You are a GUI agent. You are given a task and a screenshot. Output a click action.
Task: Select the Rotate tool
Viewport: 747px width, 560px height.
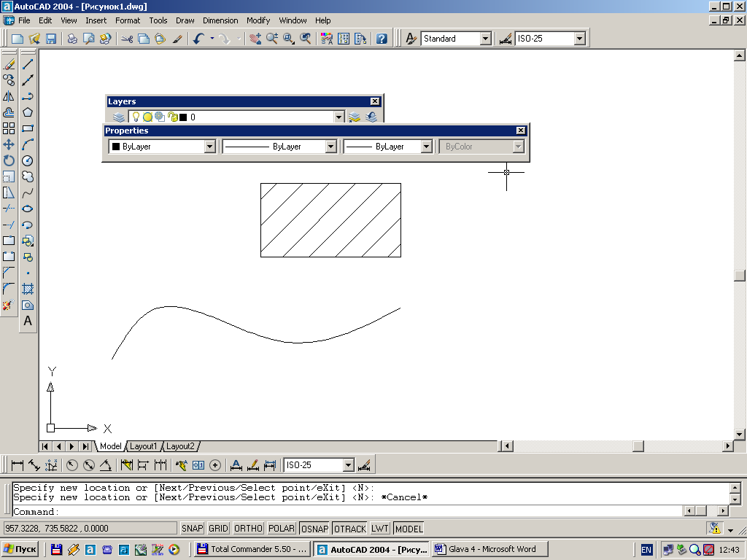click(9, 161)
